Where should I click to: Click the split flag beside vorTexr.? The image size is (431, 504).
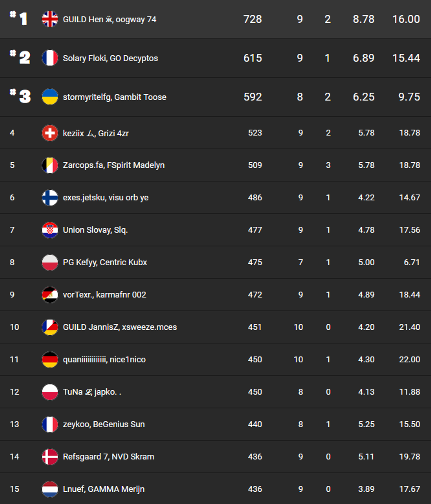pos(50,295)
